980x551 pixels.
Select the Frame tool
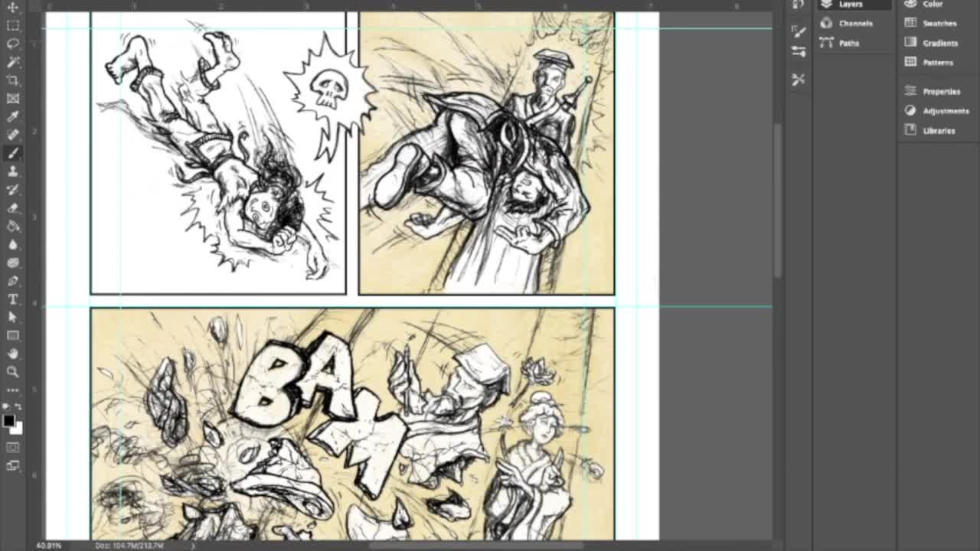pyautogui.click(x=13, y=99)
